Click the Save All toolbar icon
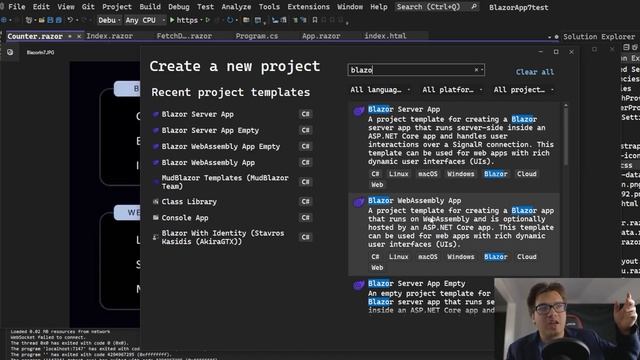The image size is (640, 360). pos(58,20)
